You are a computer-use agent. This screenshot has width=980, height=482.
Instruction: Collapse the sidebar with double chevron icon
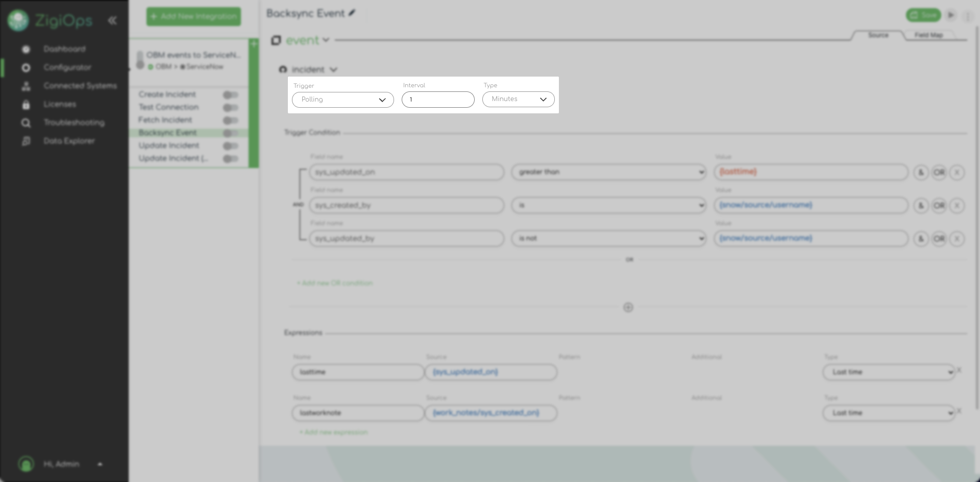pos(112,20)
